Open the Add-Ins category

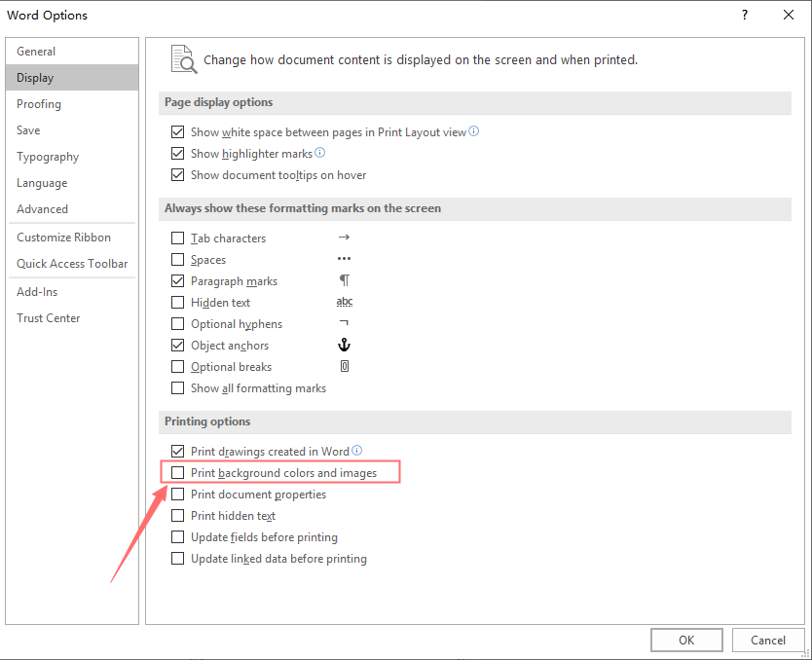click(x=72, y=292)
